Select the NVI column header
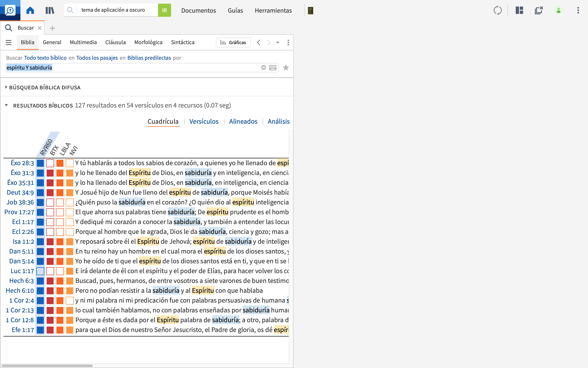The height and width of the screenshot is (368, 588). 74,150
